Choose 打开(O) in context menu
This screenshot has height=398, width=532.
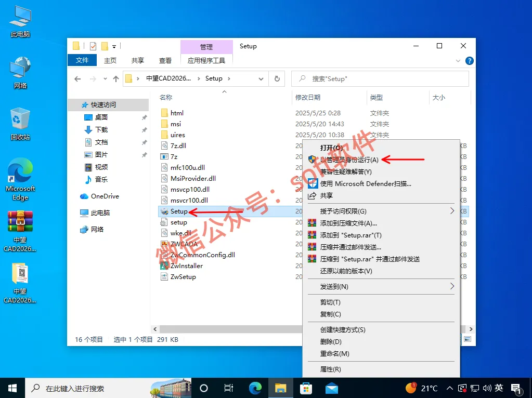tap(331, 148)
